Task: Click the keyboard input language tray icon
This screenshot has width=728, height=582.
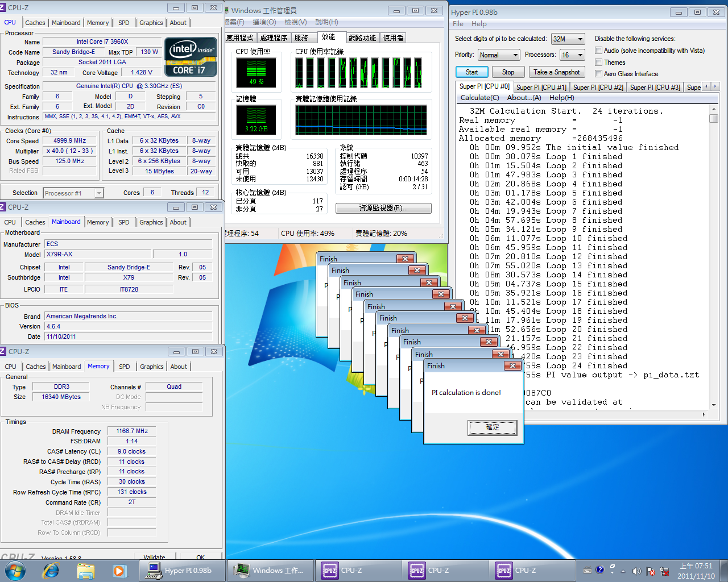Action: [587, 570]
